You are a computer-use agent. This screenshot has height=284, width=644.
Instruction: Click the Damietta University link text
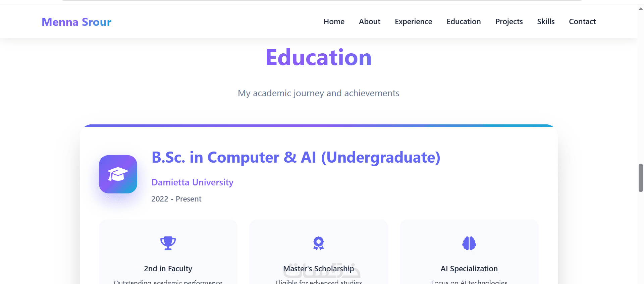click(x=192, y=182)
